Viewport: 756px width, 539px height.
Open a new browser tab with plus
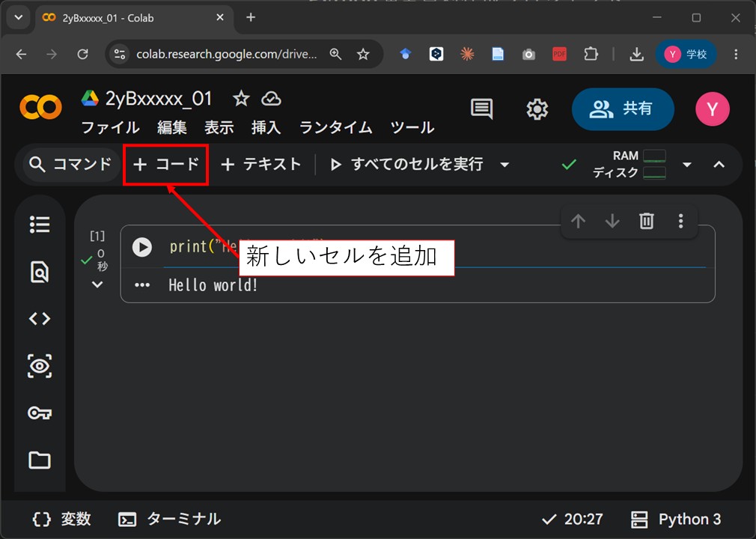(251, 18)
